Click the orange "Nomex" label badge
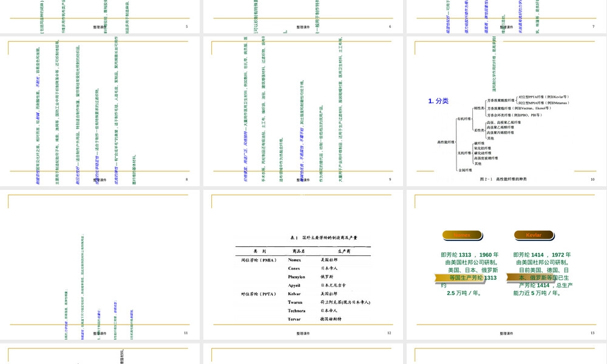 [462, 235]
